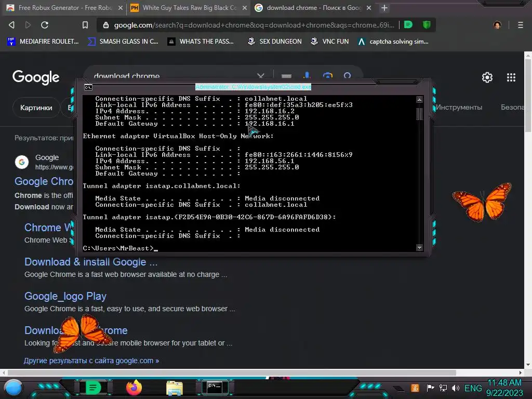Click the cmd.exe window title bar icon
The height and width of the screenshot is (399, 532).
tap(88, 87)
